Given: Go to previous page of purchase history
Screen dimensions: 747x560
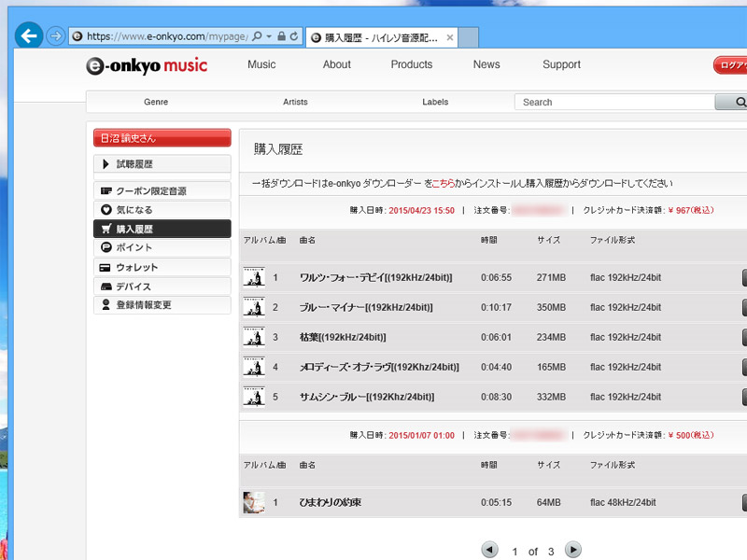Looking at the screenshot, I should [x=490, y=550].
